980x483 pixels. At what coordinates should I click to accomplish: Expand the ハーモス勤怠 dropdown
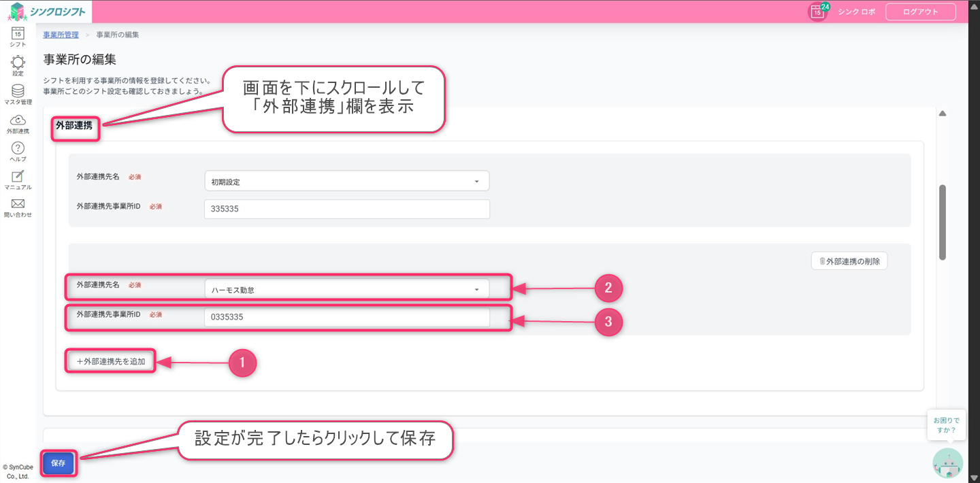(346, 289)
